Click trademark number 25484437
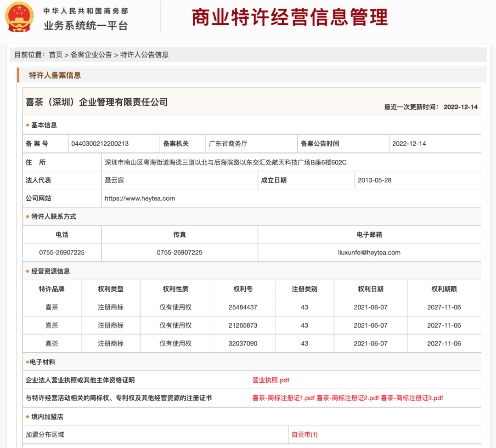 click(243, 307)
